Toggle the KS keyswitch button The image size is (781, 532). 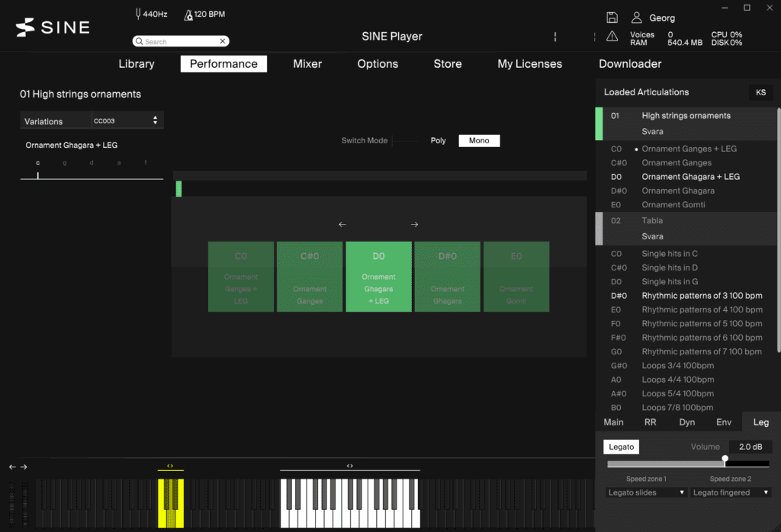(760, 92)
